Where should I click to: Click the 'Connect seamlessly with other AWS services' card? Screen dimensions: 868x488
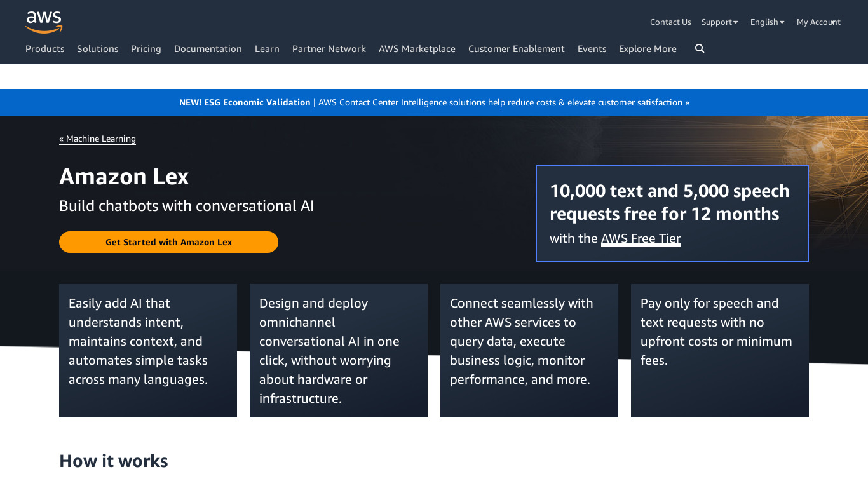pyautogui.click(x=529, y=351)
